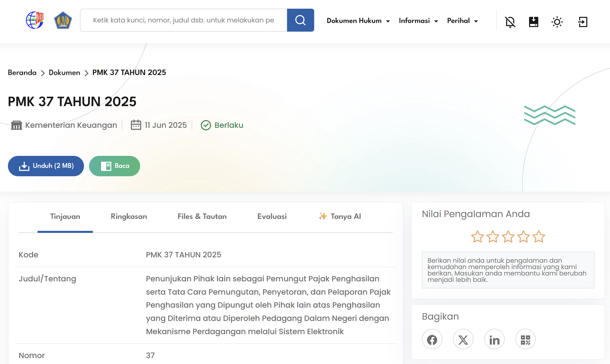Click the Judul/Tentang row label

coord(47,279)
